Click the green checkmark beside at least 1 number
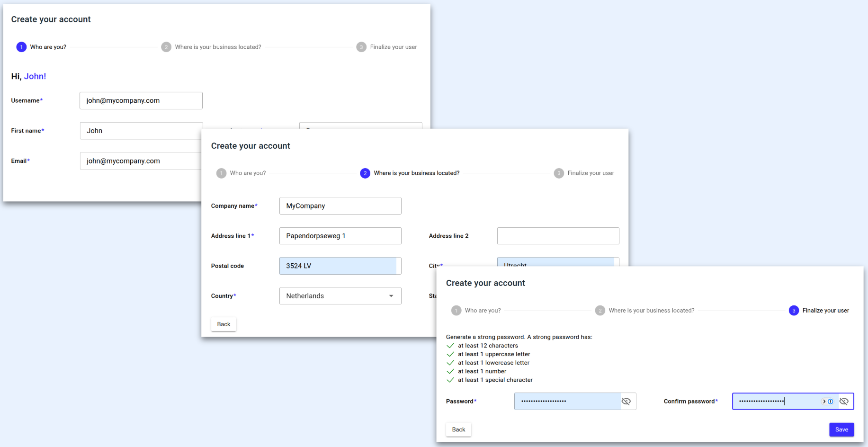This screenshot has height=447, width=868. point(450,371)
